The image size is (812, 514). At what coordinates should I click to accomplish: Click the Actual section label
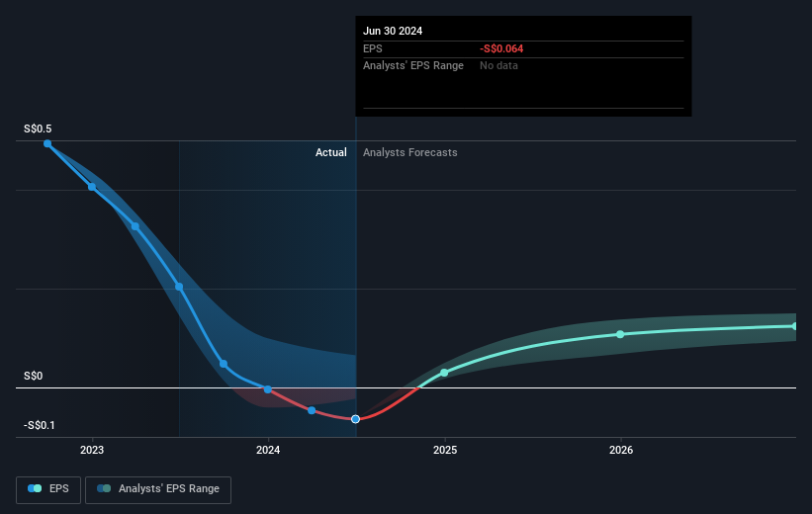tap(331, 152)
